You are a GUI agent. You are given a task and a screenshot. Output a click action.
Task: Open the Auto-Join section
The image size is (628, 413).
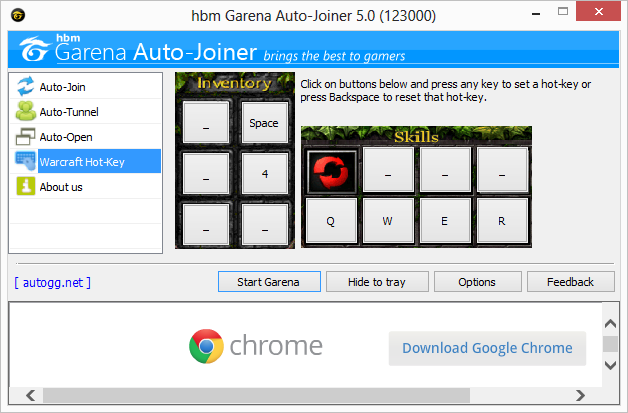[85, 87]
